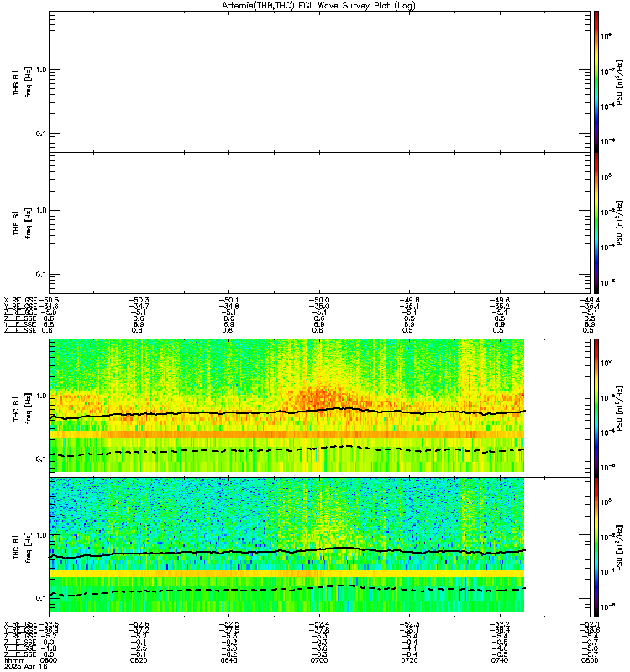The width and height of the screenshot is (630, 672).
Task: Select the THB B∥ freq [Hz] axis label
Action: [x=22, y=222]
